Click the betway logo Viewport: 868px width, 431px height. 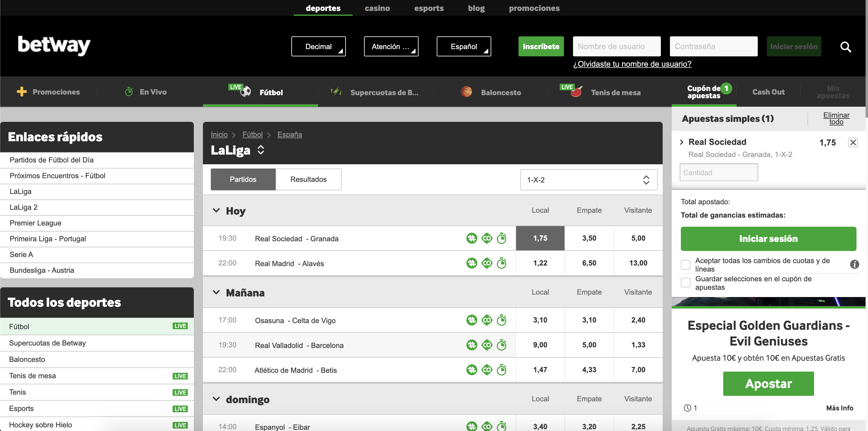[54, 45]
